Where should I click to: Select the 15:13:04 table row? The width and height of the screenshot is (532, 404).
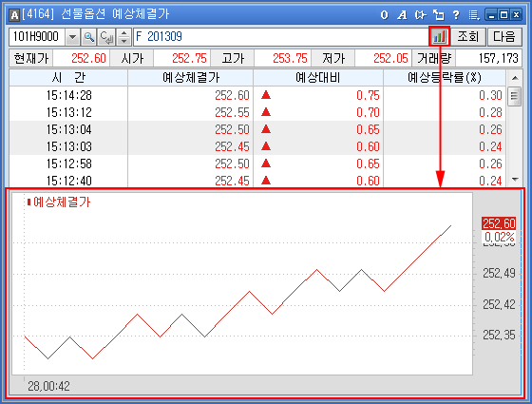(257, 129)
